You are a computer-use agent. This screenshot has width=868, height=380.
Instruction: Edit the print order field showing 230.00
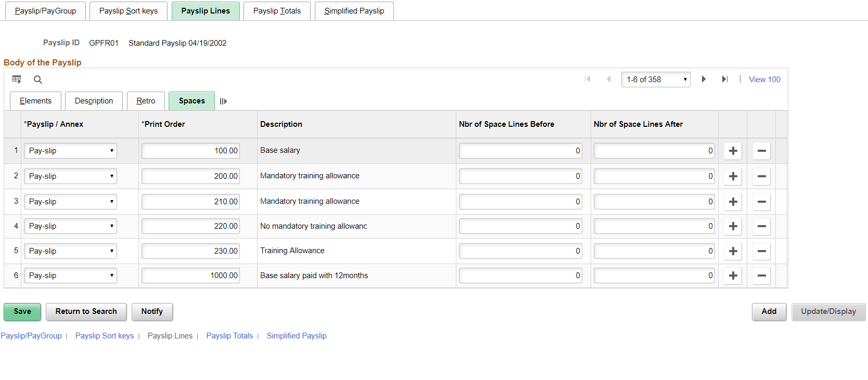click(x=190, y=251)
